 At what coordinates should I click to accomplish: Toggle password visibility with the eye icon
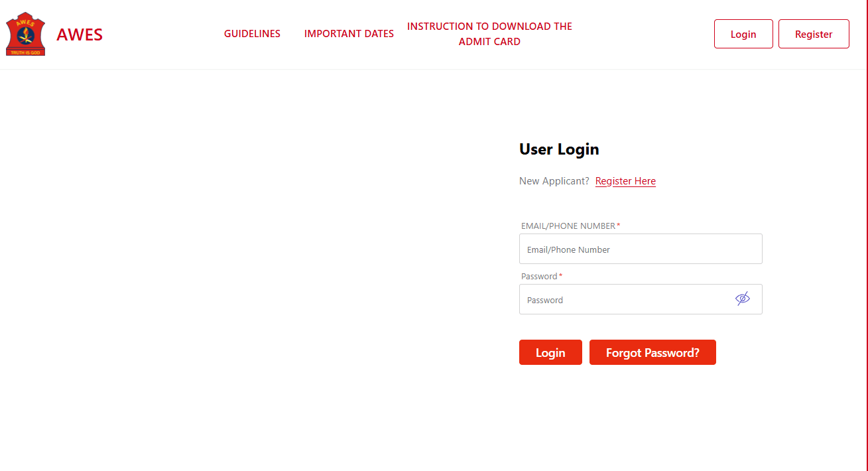743,299
